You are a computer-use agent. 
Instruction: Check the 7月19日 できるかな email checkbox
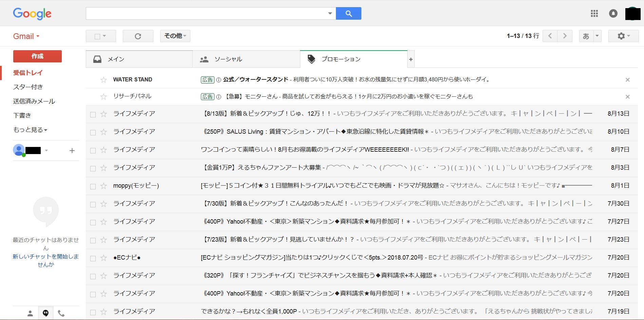tap(93, 313)
